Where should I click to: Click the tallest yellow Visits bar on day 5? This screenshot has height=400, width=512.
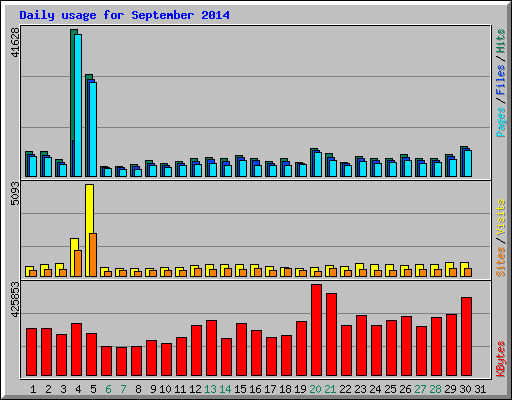coord(89,230)
